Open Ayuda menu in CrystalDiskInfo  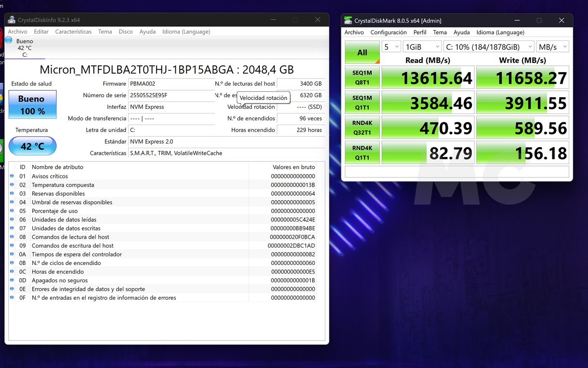coord(147,32)
